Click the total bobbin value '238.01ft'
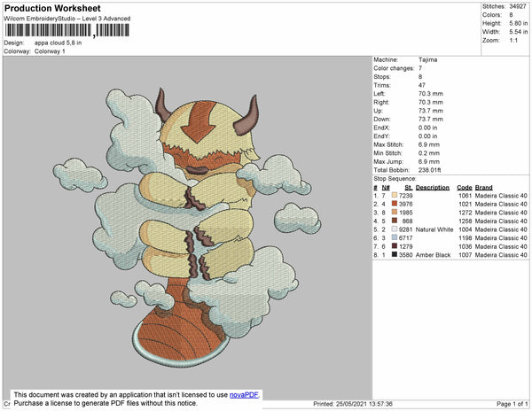The width and height of the screenshot is (532, 411). coord(429,170)
